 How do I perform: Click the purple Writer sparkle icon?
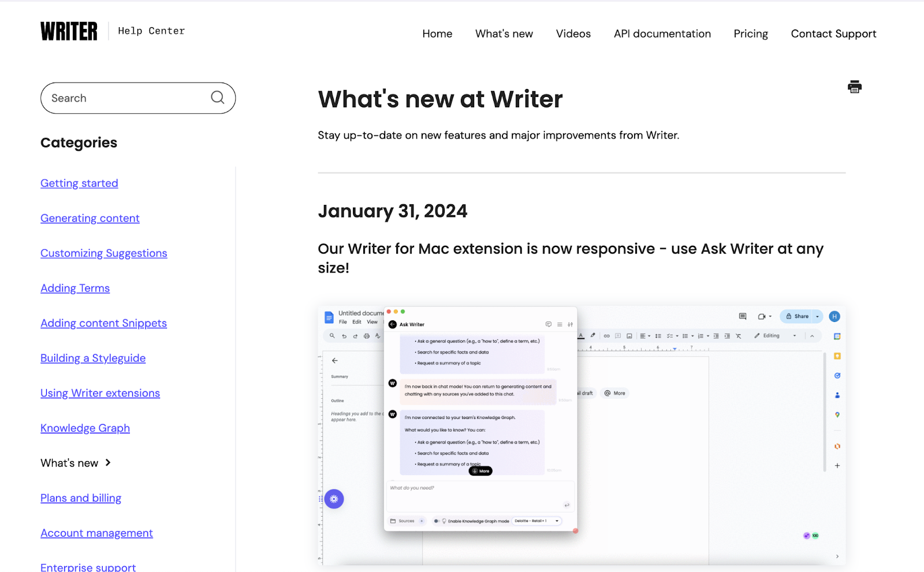334,499
